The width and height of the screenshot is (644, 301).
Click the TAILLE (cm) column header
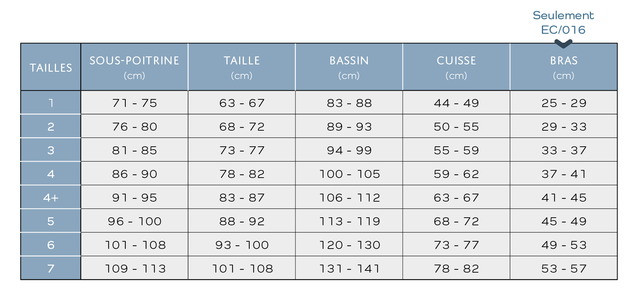click(x=242, y=67)
